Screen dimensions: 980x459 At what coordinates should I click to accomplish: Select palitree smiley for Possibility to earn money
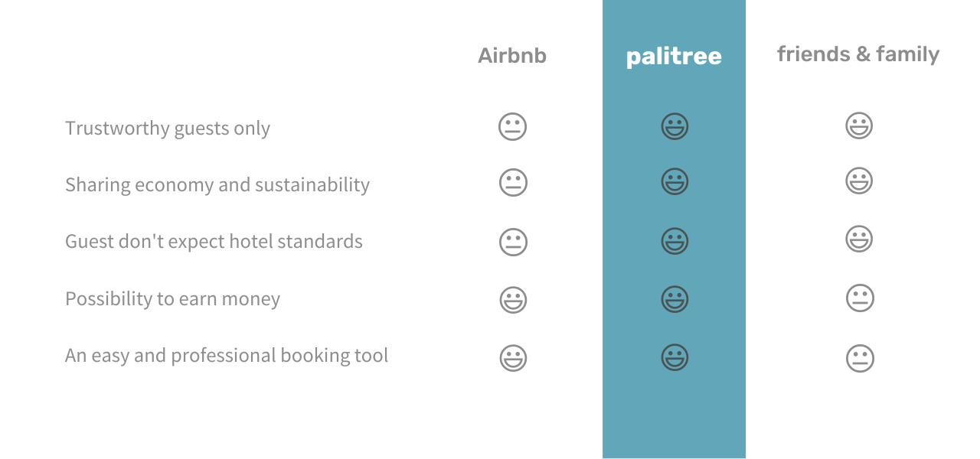coord(675,299)
